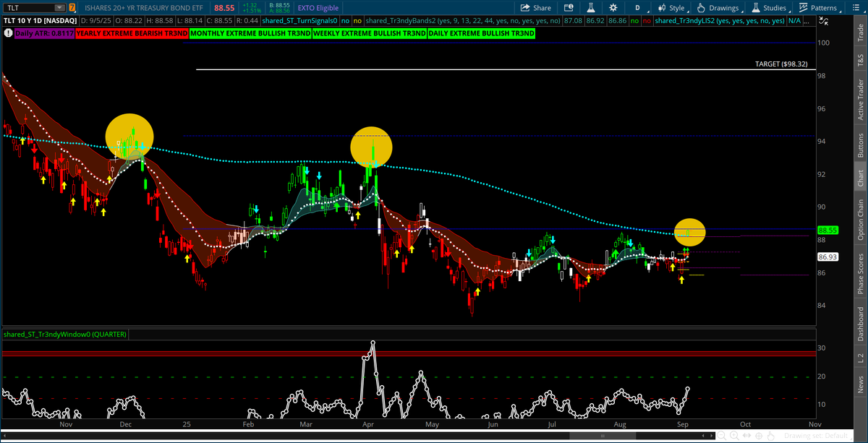Select the News side tab
The width and height of the screenshot is (868, 443).
[x=860, y=383]
